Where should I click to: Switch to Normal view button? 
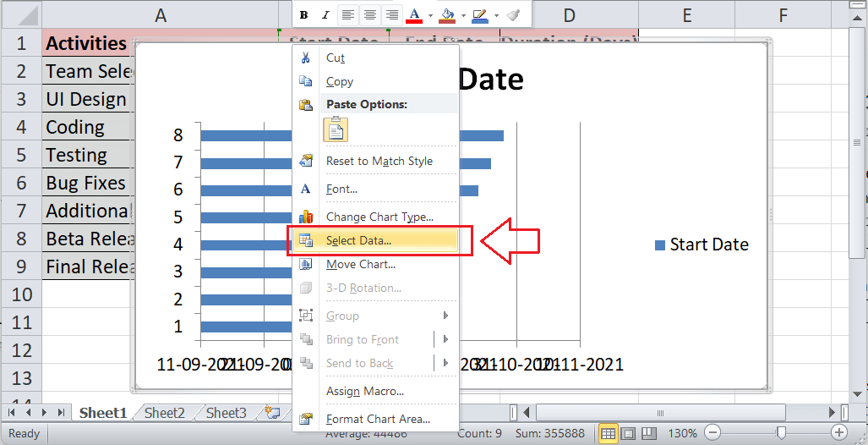pos(609,433)
